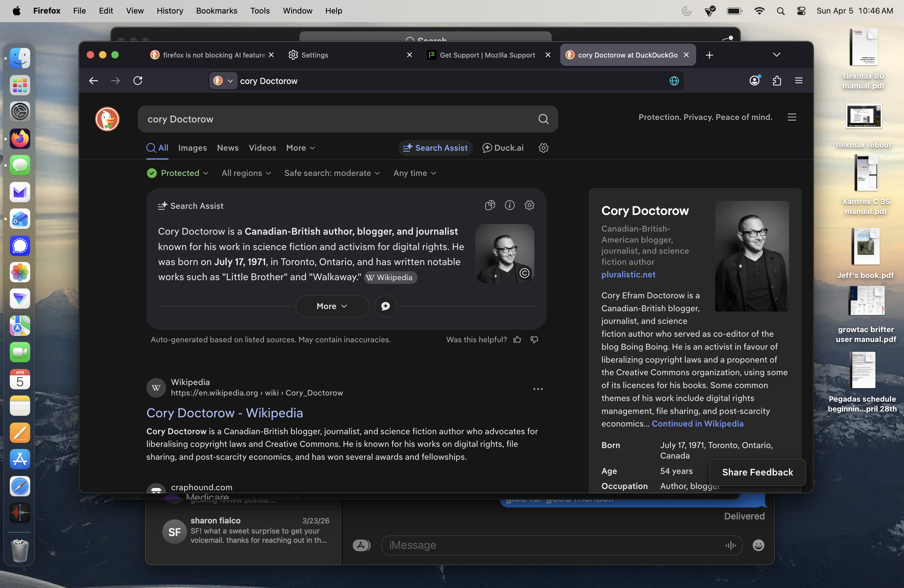Click the thumbs down feedback icon
This screenshot has width=904, height=588.
click(x=534, y=340)
